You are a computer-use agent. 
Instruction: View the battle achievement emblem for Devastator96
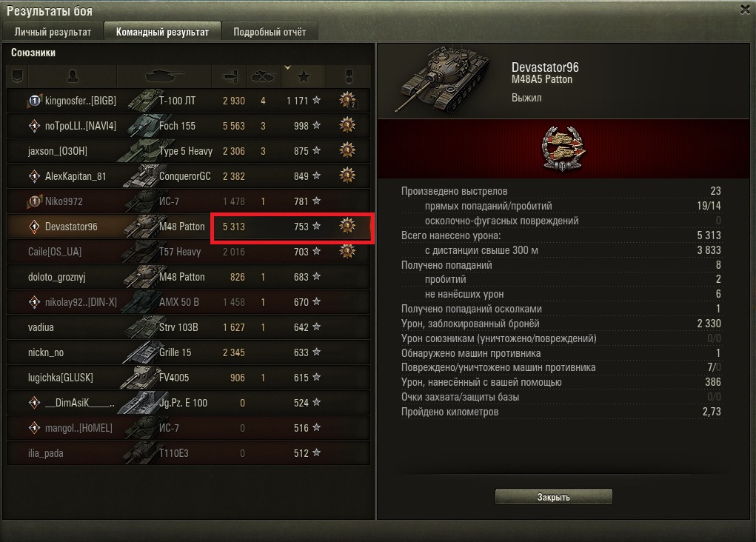coord(563,149)
